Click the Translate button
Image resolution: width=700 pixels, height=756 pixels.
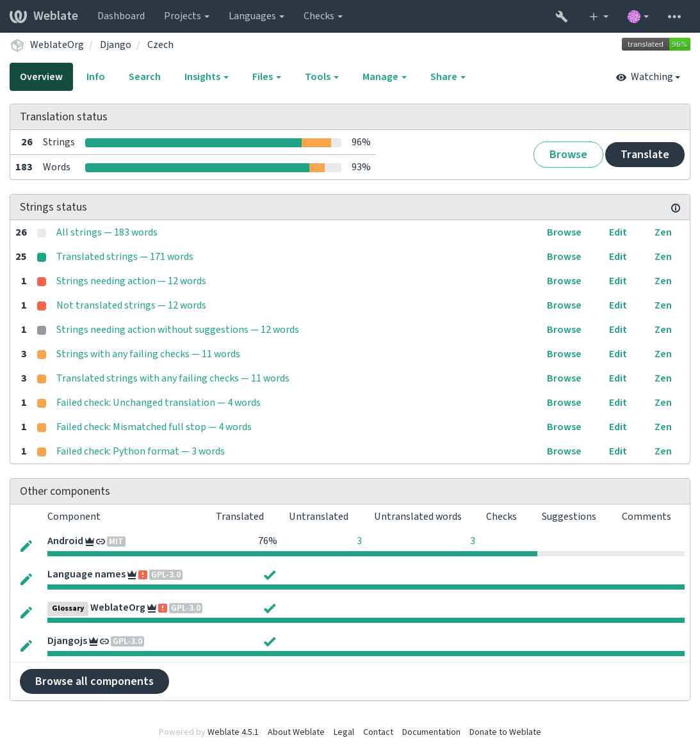[x=644, y=155]
